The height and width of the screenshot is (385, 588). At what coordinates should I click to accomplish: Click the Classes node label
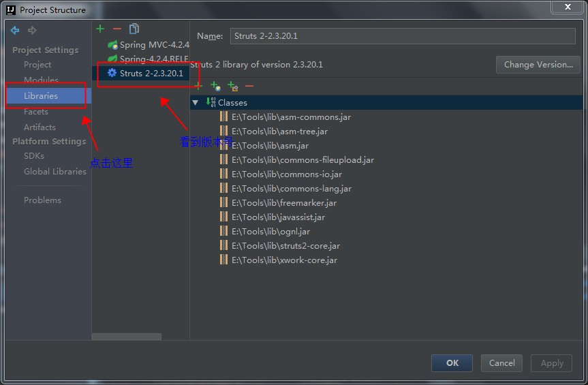232,102
